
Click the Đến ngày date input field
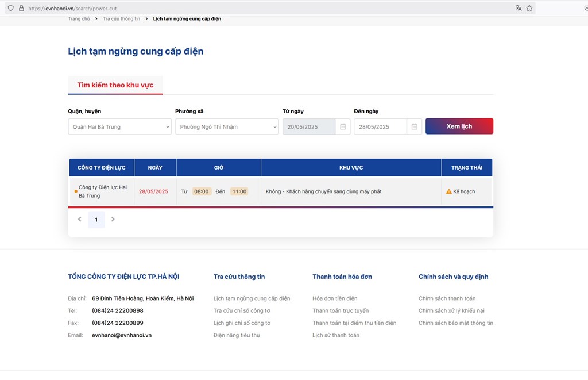(380, 126)
